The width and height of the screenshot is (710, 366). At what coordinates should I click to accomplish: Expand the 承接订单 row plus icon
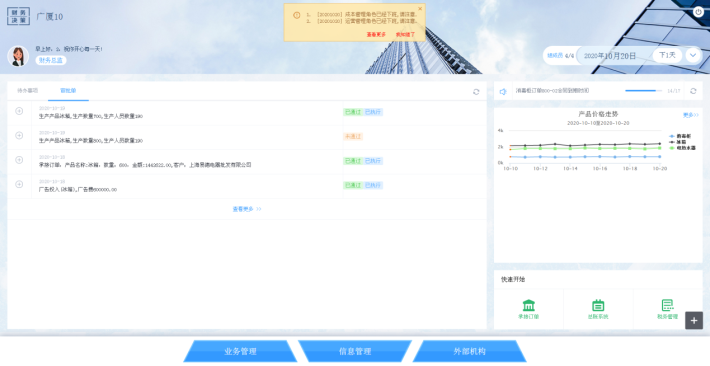pyautogui.click(x=19, y=160)
